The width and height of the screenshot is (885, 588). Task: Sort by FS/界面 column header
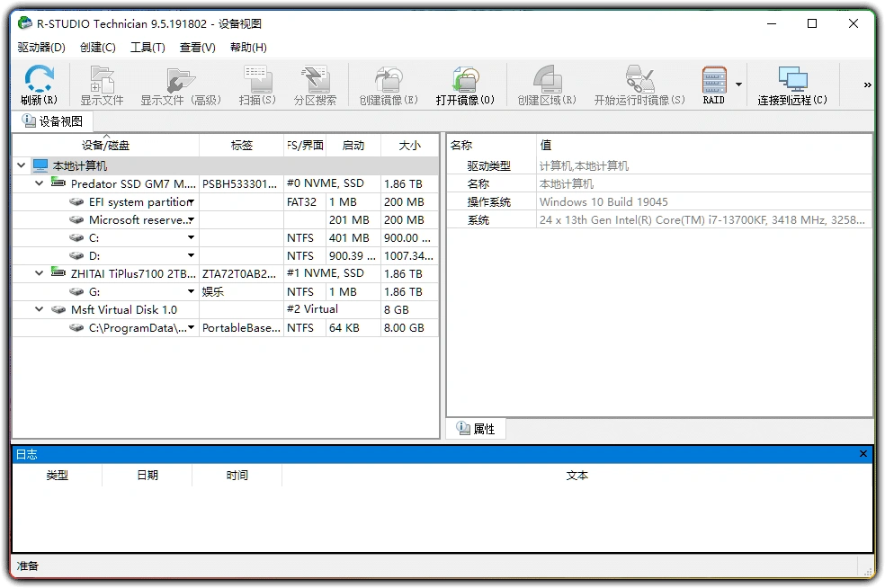(x=305, y=145)
